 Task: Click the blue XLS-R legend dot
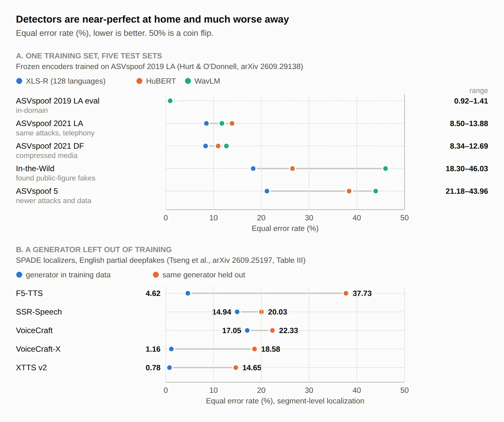pyautogui.click(x=19, y=81)
